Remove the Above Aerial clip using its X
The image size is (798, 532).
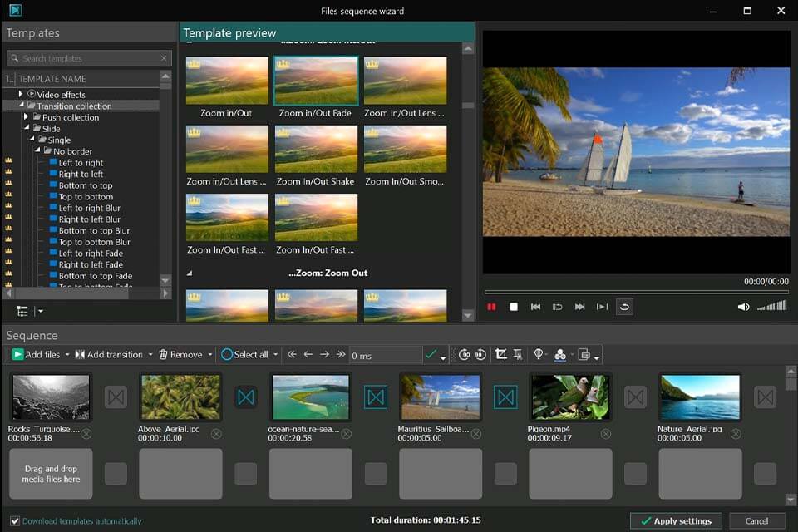(216, 434)
